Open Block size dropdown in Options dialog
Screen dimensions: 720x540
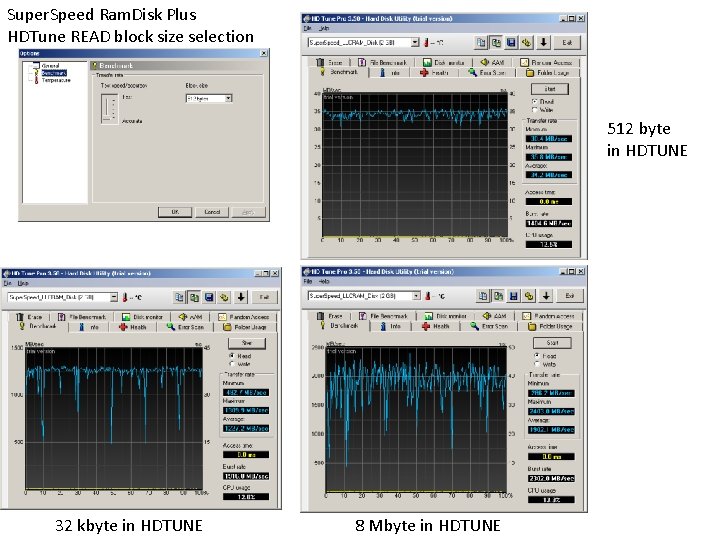[209, 99]
